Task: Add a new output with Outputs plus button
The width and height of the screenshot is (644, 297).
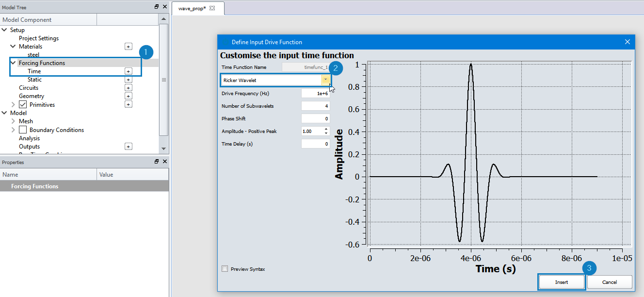Action: tap(129, 147)
